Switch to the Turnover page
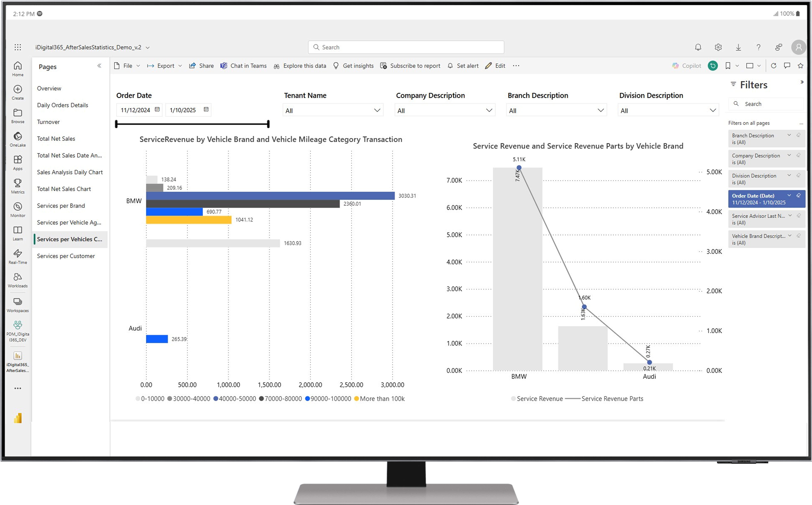The width and height of the screenshot is (812, 505). click(x=48, y=122)
